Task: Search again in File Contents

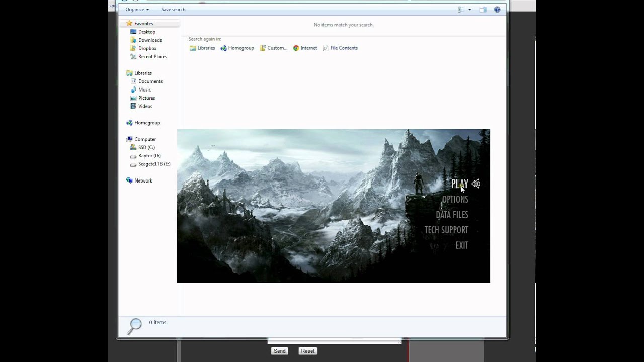Action: pos(340,48)
